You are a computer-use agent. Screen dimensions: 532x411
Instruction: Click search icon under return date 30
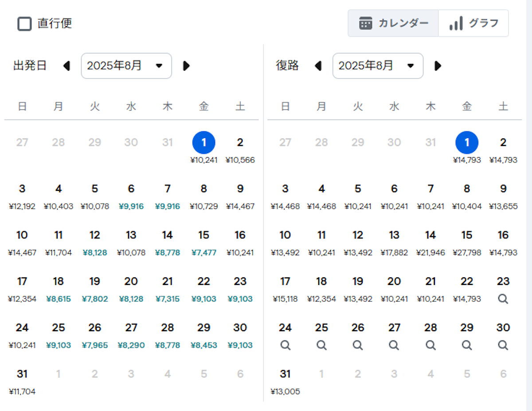503,345
